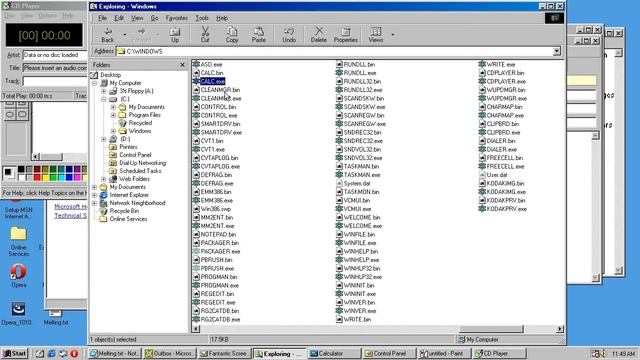
Task: Select the FREECELL.exe file icon
Action: 482,167
